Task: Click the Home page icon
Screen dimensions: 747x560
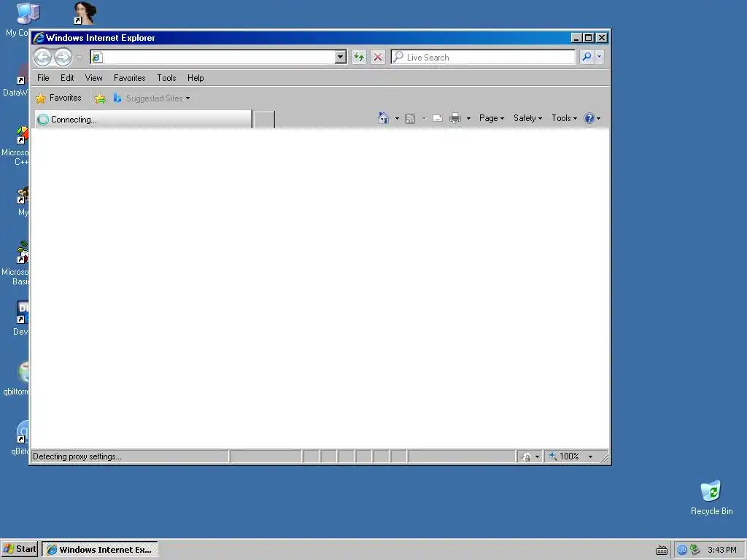Action: click(x=384, y=118)
